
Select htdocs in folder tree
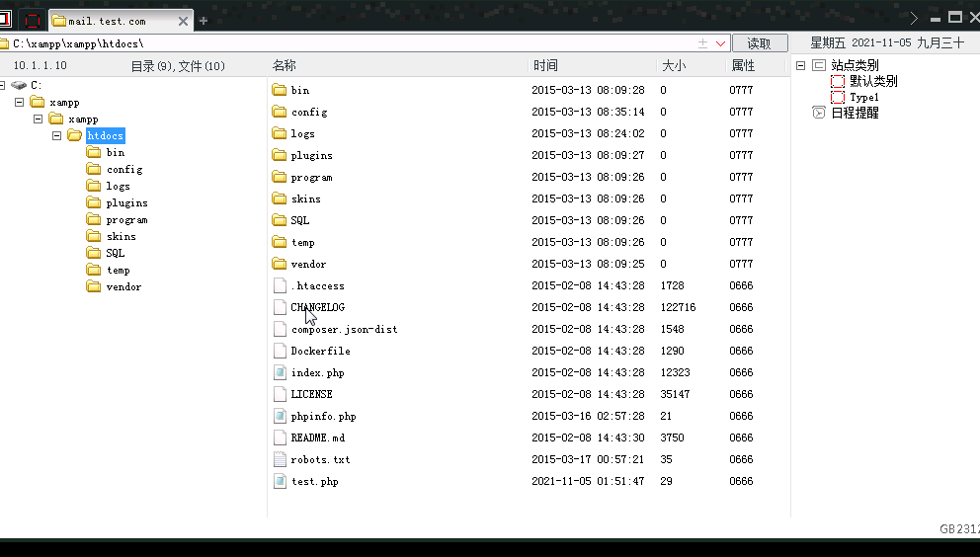[x=105, y=135]
